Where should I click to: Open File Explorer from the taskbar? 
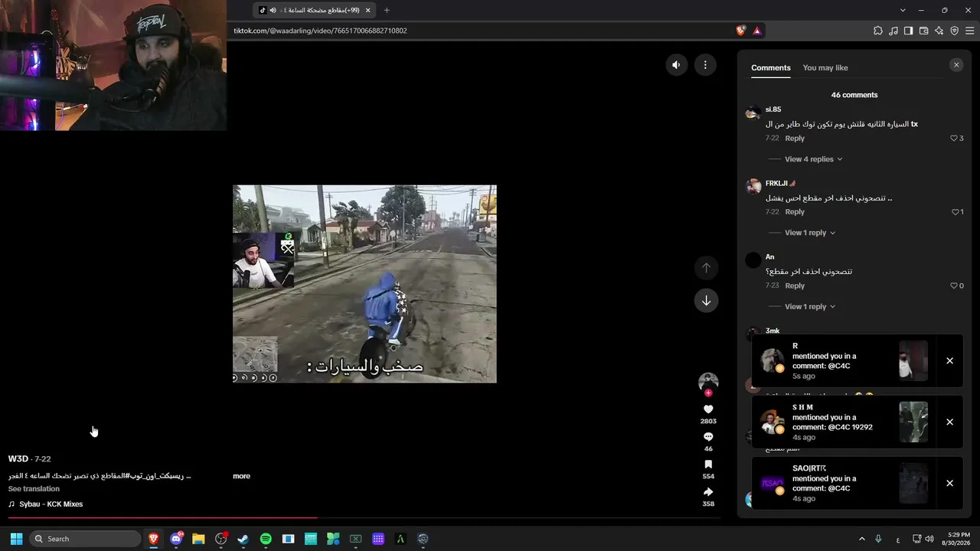[198, 539]
